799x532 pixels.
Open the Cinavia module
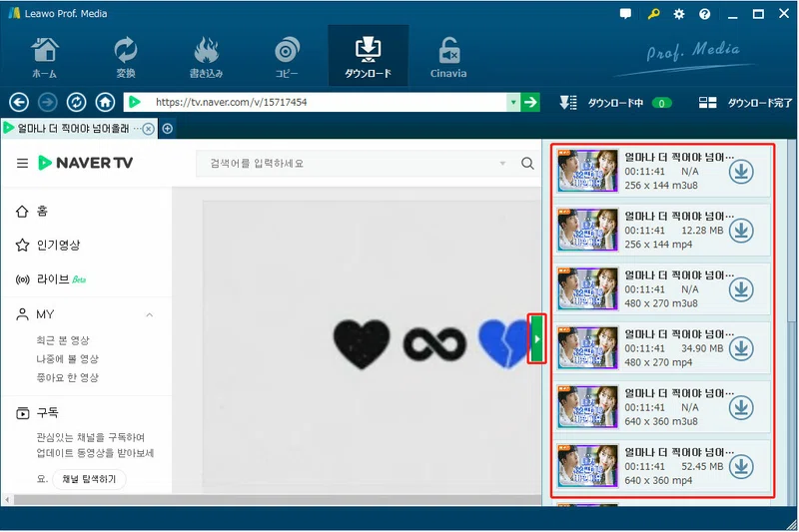tap(448, 57)
